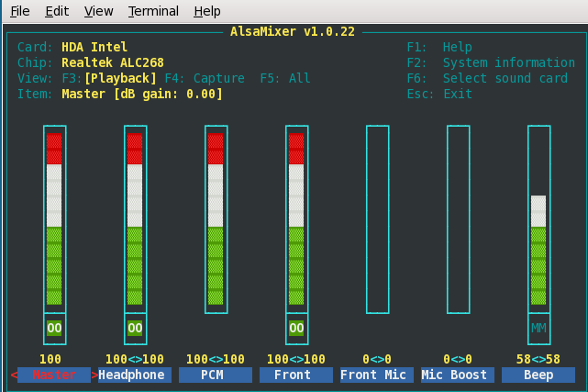Click the Realtek ALC268 chip name
The image size is (588, 392).
(113, 62)
